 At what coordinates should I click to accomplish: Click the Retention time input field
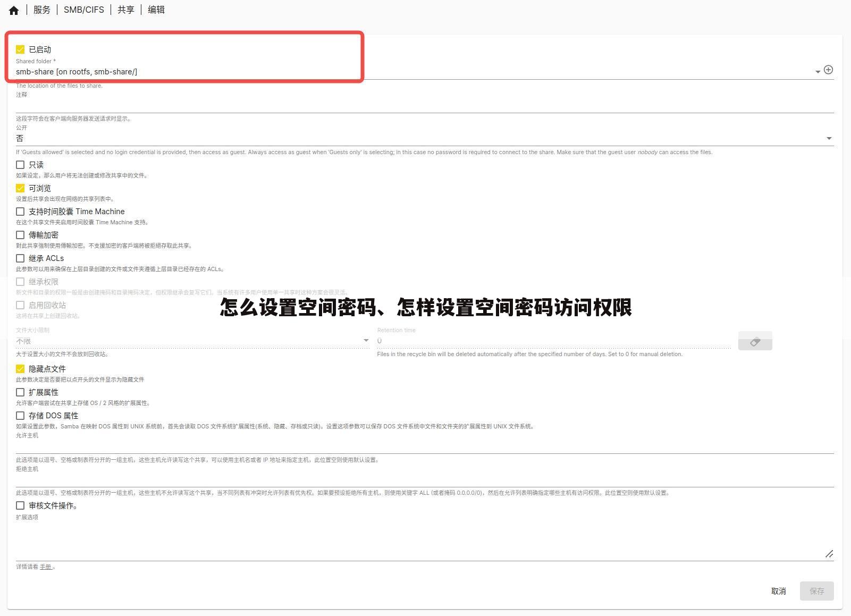[554, 341]
